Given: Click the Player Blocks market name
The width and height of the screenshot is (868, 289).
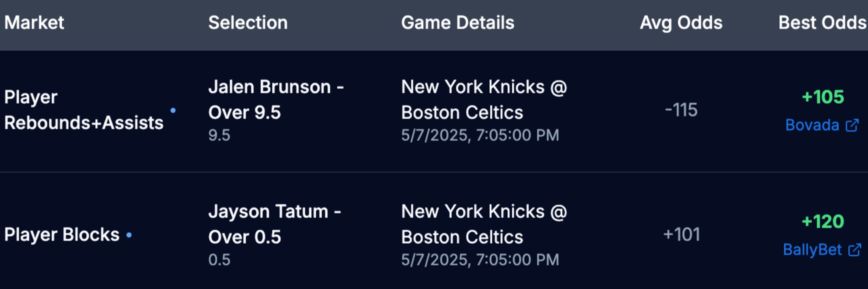Looking at the screenshot, I should pyautogui.click(x=62, y=234).
